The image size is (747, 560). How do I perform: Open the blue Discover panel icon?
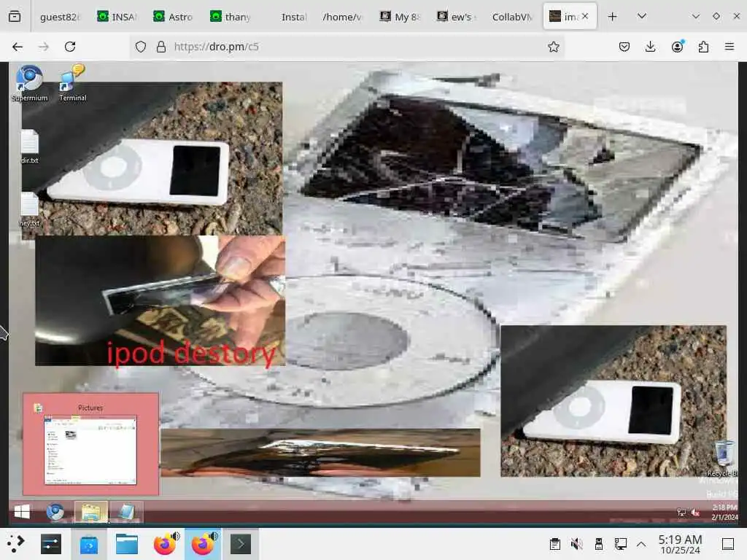pos(89,544)
